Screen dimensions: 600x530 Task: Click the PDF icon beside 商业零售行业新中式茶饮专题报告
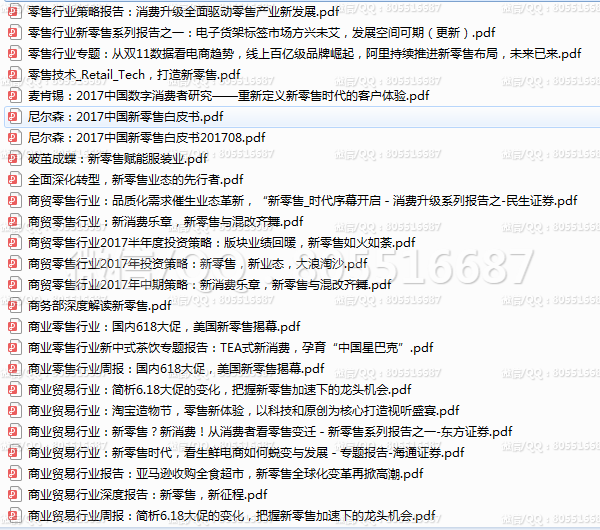coord(14,348)
